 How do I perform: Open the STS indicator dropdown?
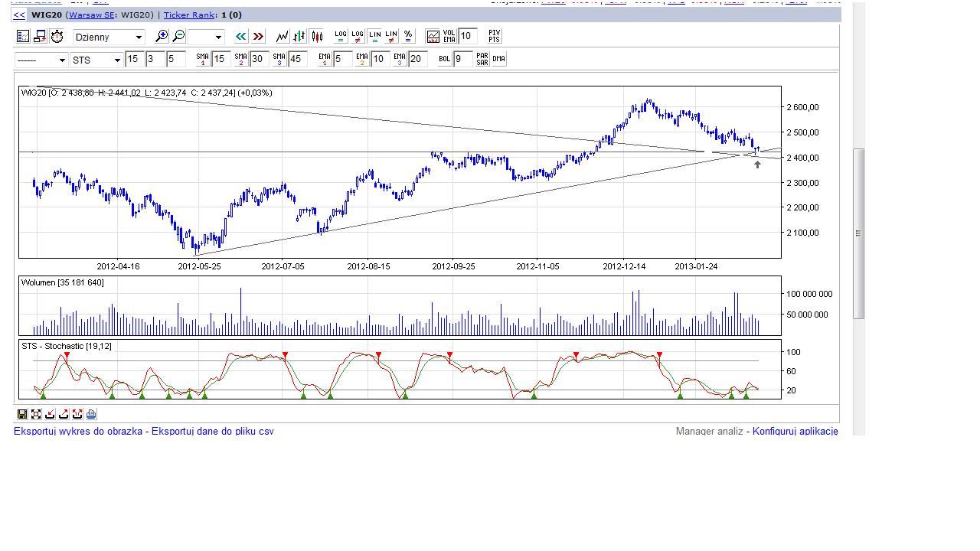pos(96,60)
